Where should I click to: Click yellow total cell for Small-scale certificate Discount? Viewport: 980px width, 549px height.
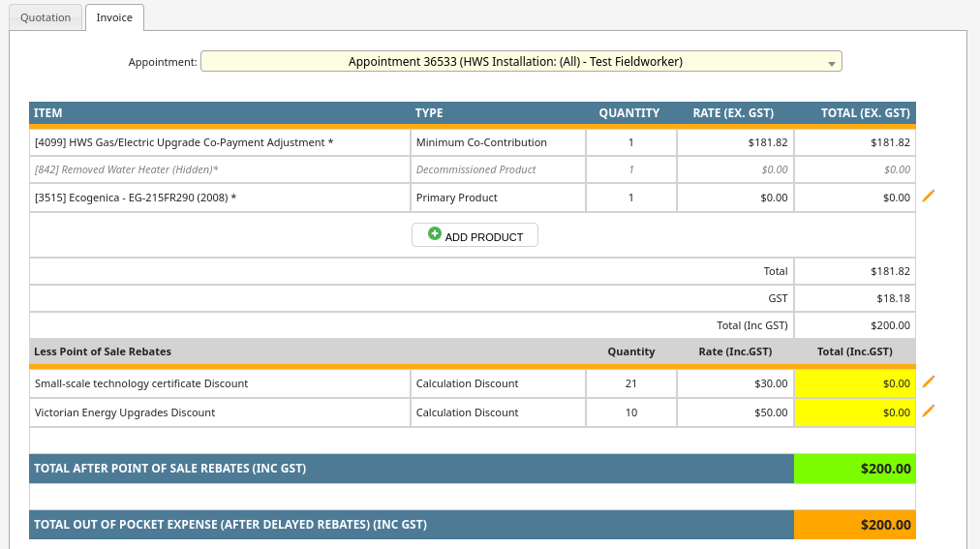point(854,383)
